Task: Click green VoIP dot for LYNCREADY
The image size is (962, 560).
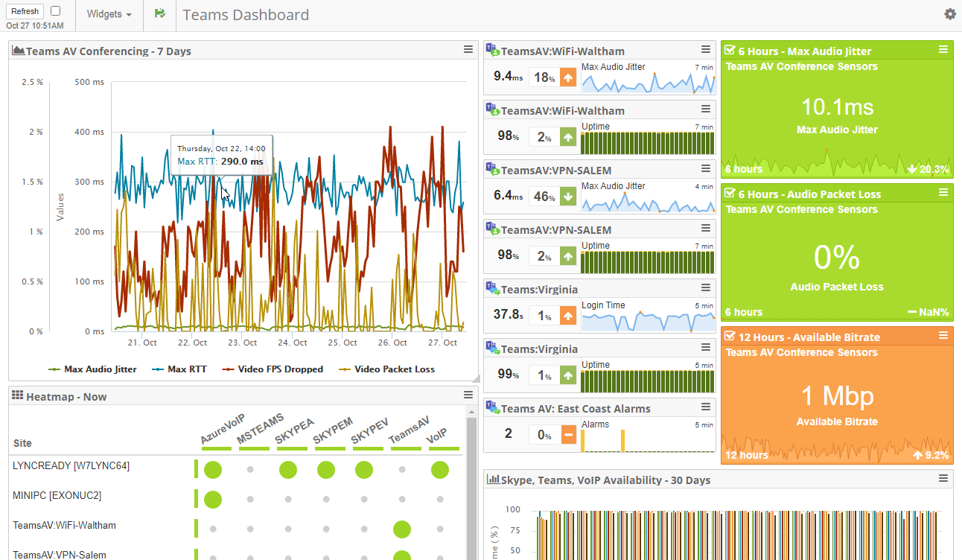Action: [x=439, y=470]
